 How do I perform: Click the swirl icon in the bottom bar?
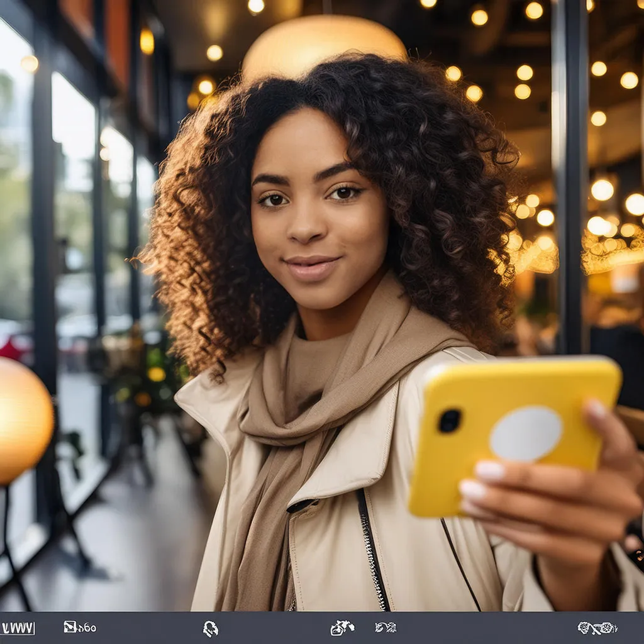click(211, 628)
